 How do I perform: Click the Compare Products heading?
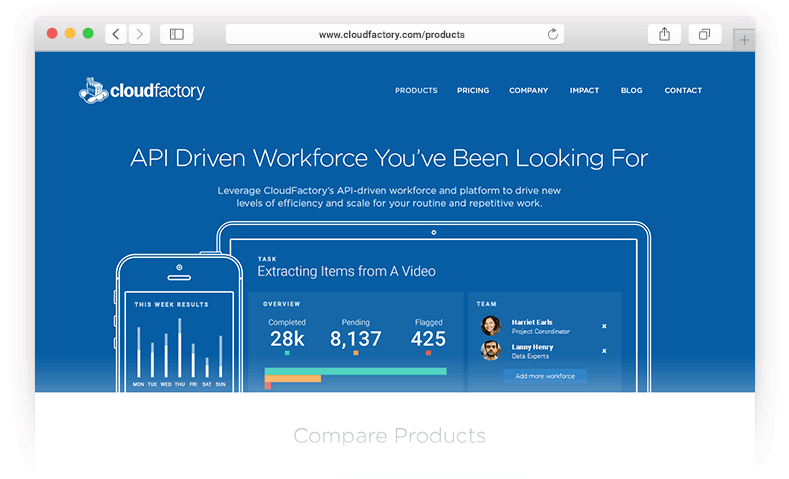point(389,436)
